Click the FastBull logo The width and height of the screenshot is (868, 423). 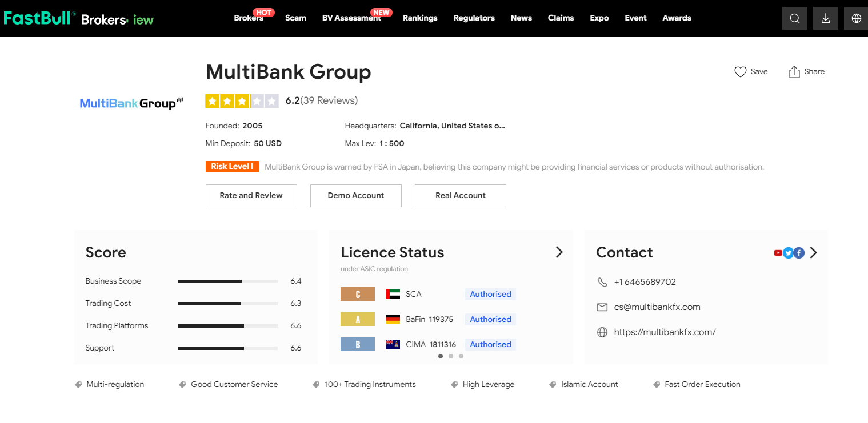(x=39, y=18)
